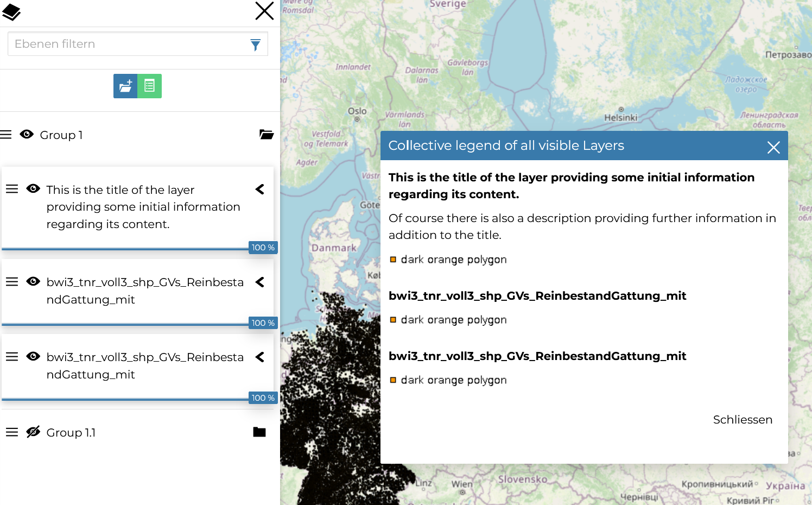Grab the drag handle of Group 1
The image size is (812, 505).
(6, 135)
